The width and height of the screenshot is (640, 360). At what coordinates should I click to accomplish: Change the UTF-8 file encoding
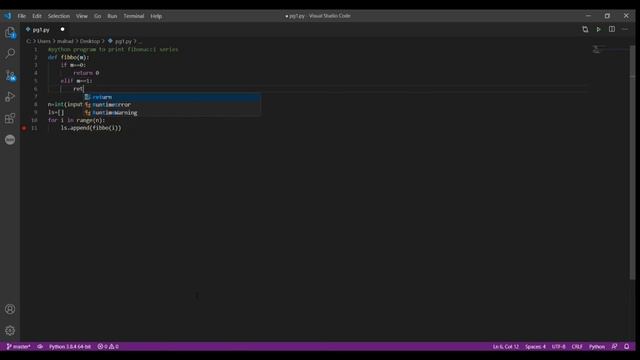pos(558,347)
